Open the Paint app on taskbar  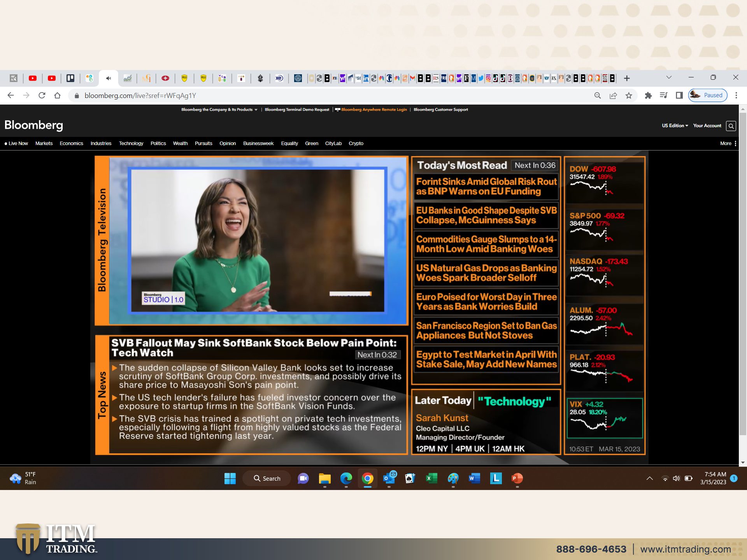(x=453, y=478)
